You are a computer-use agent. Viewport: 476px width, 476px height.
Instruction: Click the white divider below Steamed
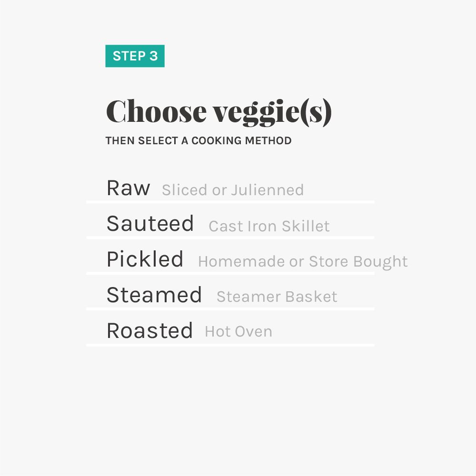pos(230,309)
